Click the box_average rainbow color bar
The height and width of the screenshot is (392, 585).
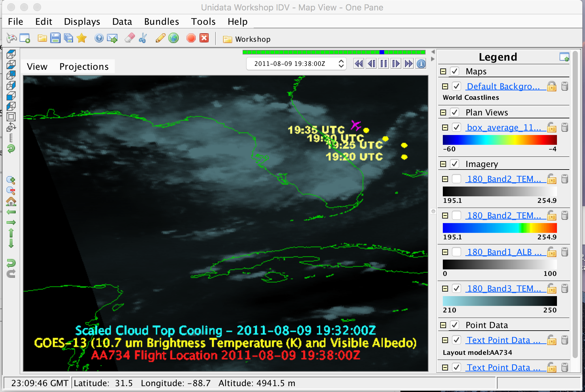point(500,140)
